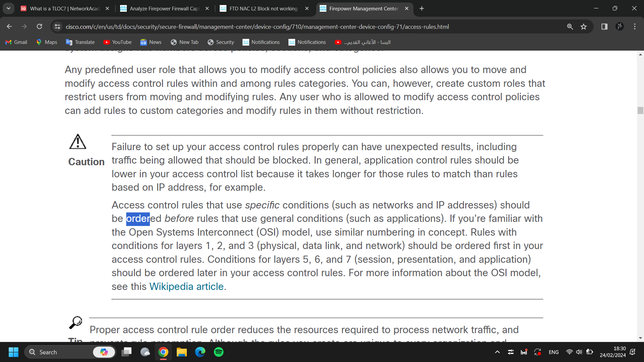644x362 pixels.
Task: Launch Spotify from the taskbar
Action: pos(218,352)
